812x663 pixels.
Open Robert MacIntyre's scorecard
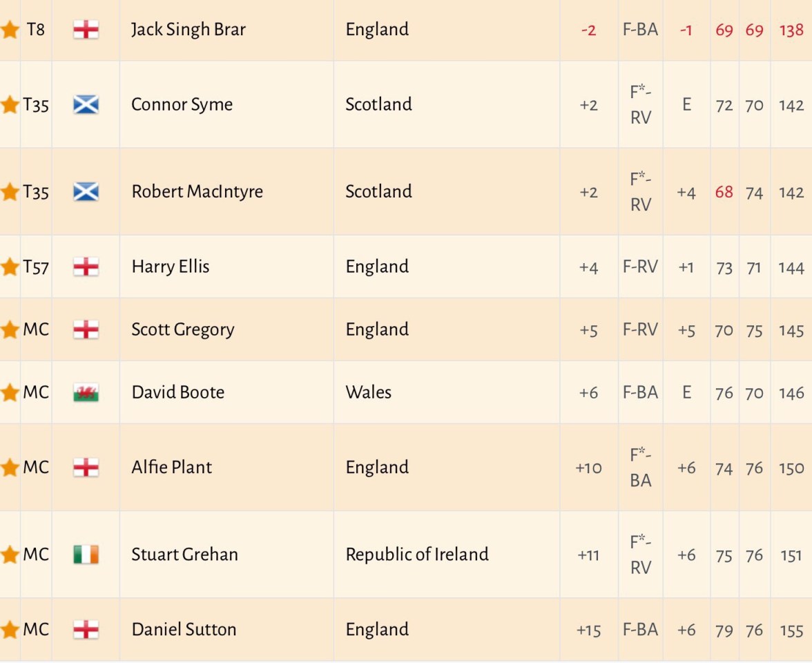point(197,192)
